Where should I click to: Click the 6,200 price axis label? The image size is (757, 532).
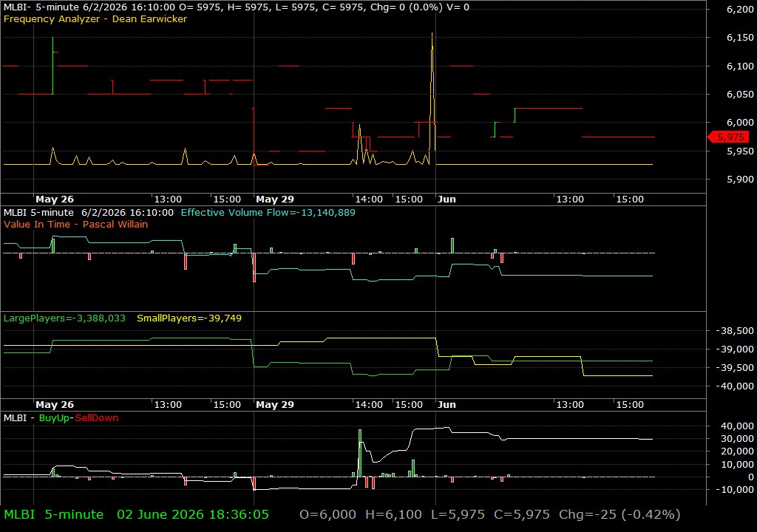click(740, 10)
